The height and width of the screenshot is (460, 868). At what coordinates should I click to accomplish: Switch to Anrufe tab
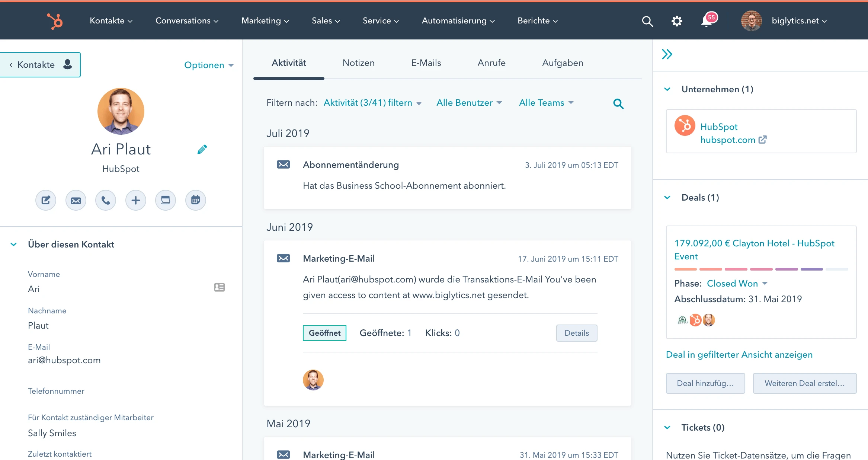(491, 63)
